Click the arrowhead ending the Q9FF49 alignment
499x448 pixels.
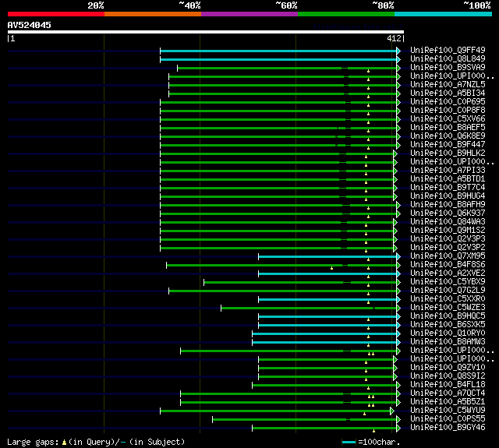398,51
